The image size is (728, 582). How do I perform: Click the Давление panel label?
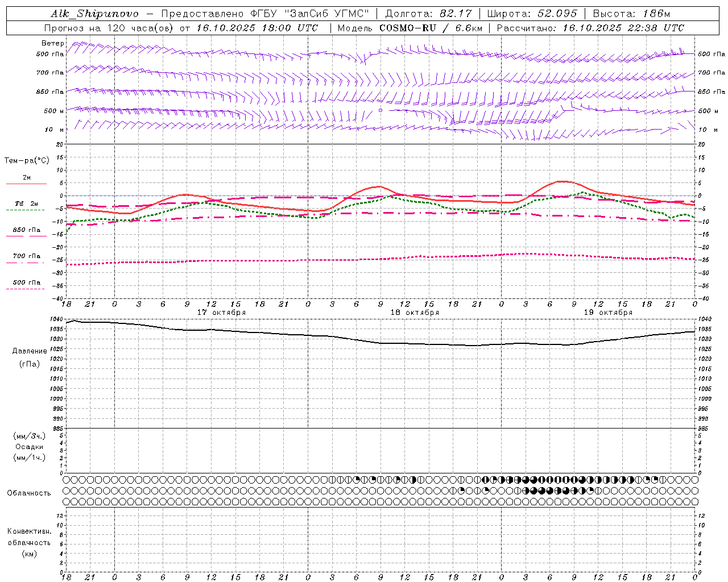30,351
